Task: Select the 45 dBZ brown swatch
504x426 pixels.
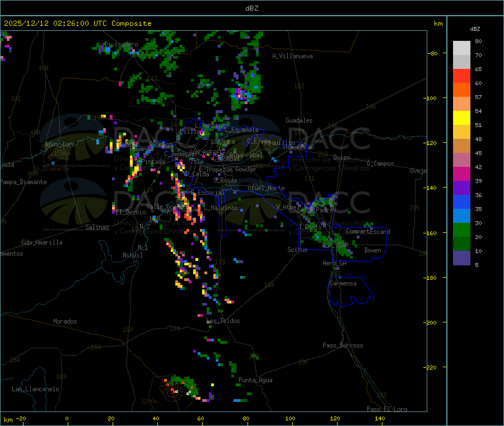Action: (461, 146)
